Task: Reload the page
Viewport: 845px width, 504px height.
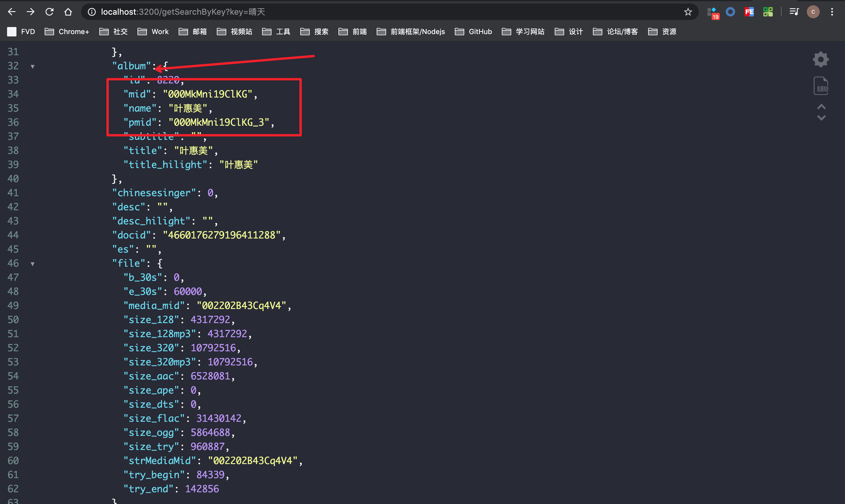Action: coord(50,12)
